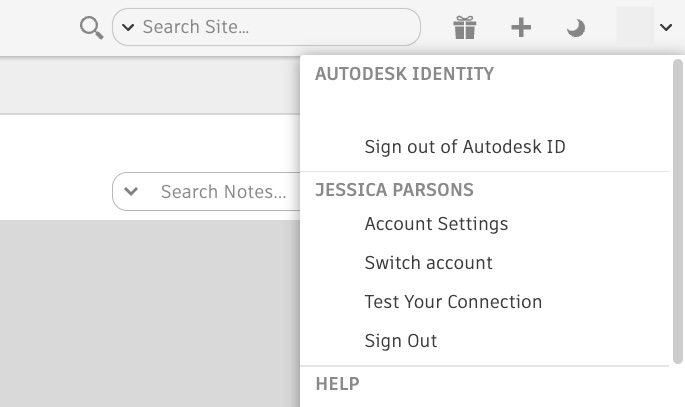
Task: Focus the Search Site input field
Action: (x=266, y=27)
